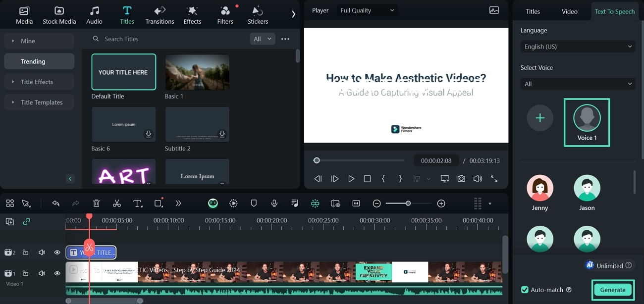Open the Stickers tab
The height and width of the screenshot is (304, 644).
pos(258,15)
